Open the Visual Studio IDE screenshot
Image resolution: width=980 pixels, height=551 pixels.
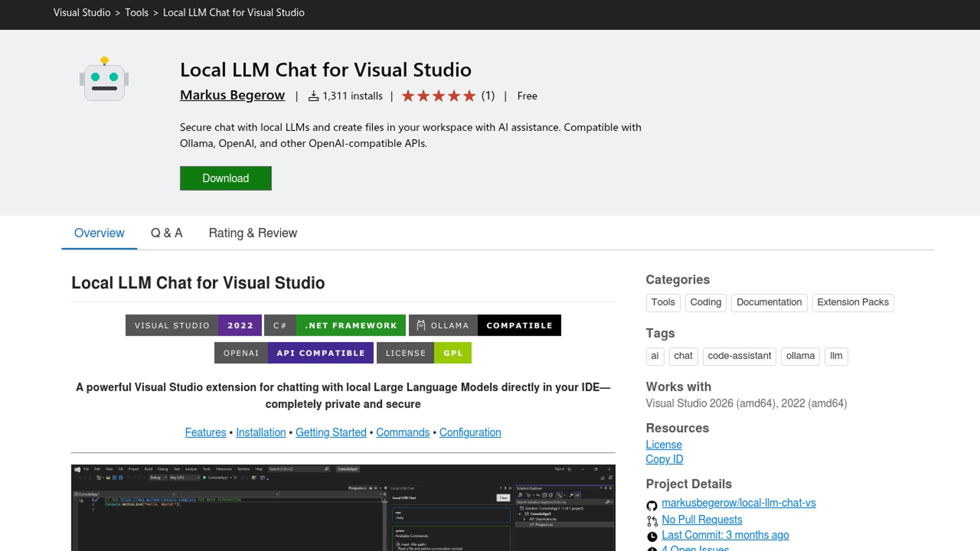(x=343, y=507)
